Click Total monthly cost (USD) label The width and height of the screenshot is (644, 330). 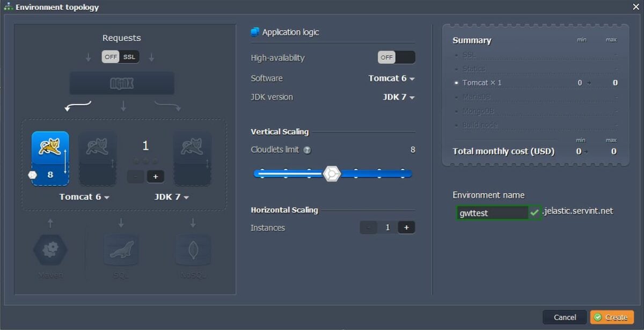503,151
